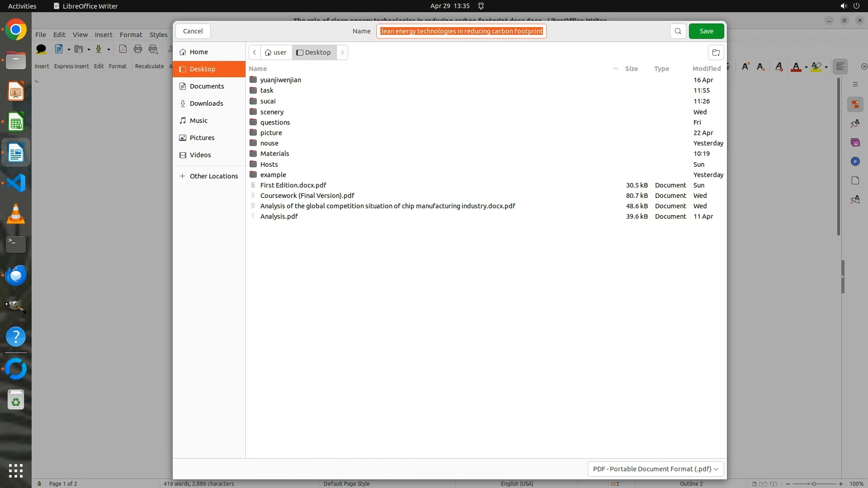Viewport: 868px width, 488px height.
Task: Open Thunderbird mail from dock
Action: 16,275
